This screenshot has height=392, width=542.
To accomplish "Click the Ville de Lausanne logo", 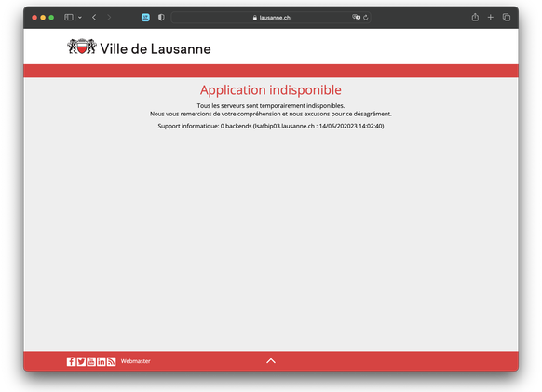I will tap(139, 47).
